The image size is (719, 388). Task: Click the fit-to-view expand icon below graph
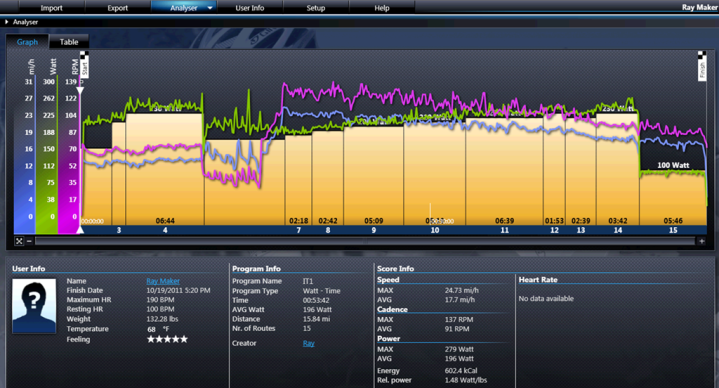(x=19, y=241)
